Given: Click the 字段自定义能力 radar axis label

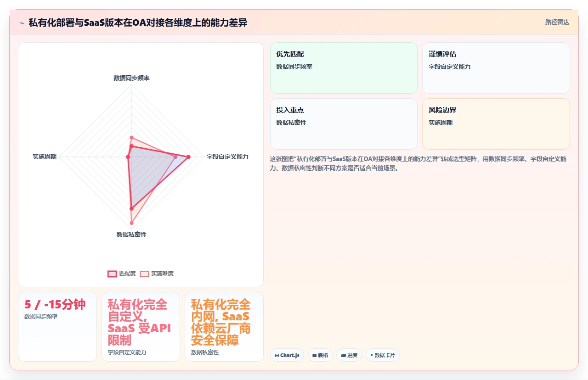Looking at the screenshot, I should (x=227, y=156).
